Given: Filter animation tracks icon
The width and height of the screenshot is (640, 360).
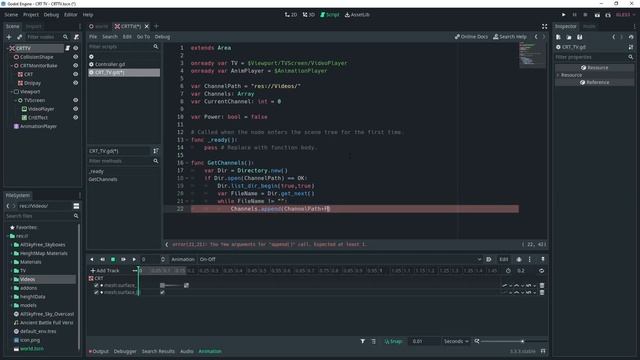Looking at the screenshot, I should point(362,341).
